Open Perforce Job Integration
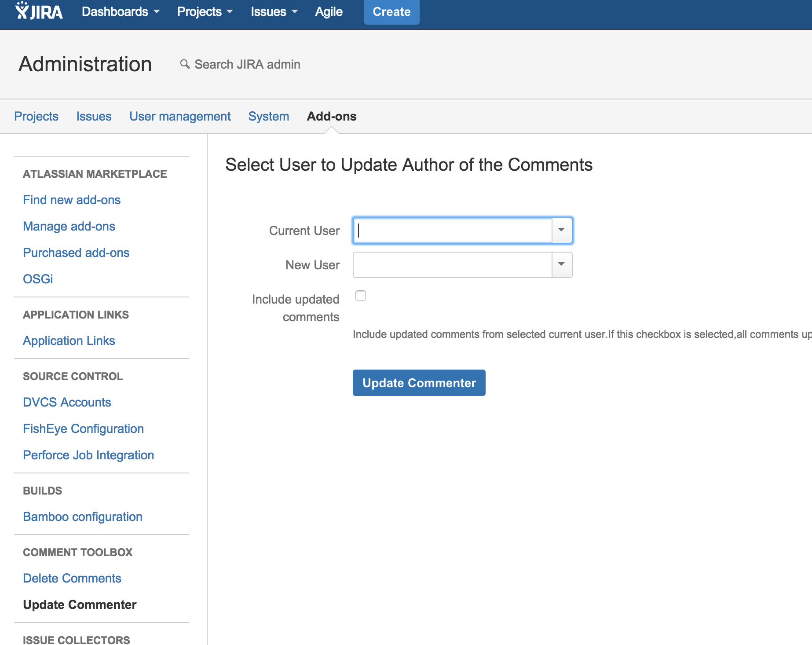The height and width of the screenshot is (645, 812). (88, 455)
